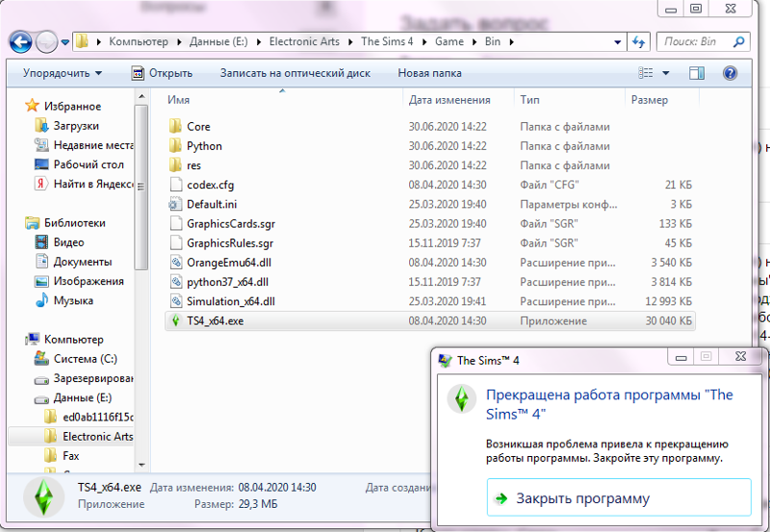Click 'Найти в Яндексе' favorites link

click(84, 184)
